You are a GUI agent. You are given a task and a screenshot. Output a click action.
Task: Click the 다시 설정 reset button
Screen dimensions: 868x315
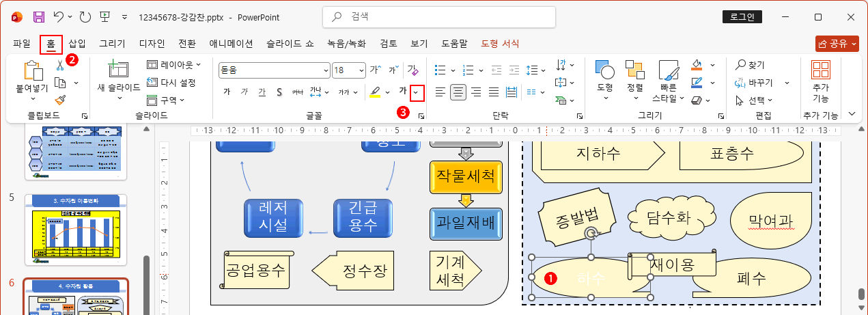point(172,83)
